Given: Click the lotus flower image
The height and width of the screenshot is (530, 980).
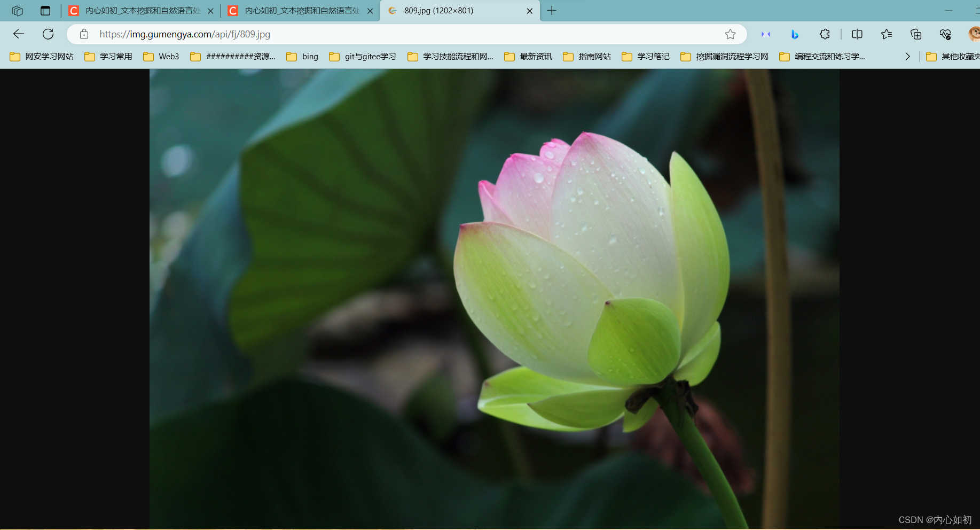Looking at the screenshot, I should coord(495,299).
